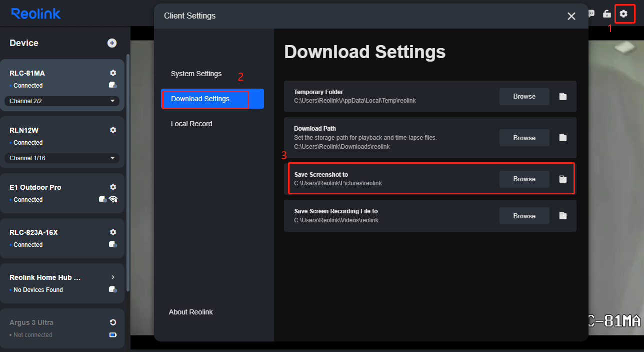The height and width of the screenshot is (352, 644).
Task: Reconnect Argus 3 Ultra with refresh icon
Action: (x=113, y=322)
